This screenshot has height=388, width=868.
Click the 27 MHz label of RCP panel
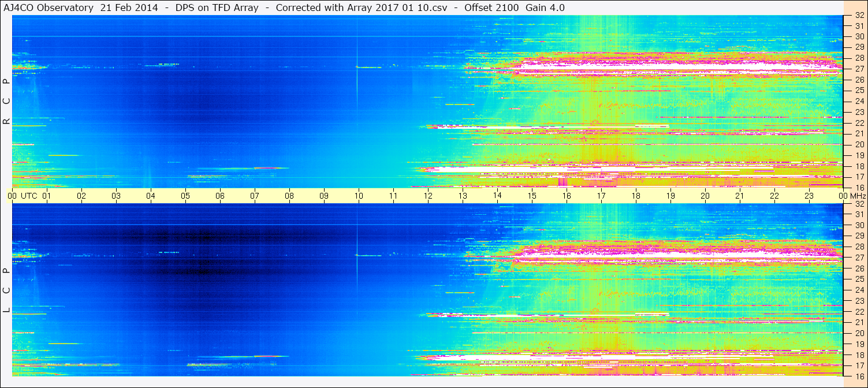coord(859,69)
